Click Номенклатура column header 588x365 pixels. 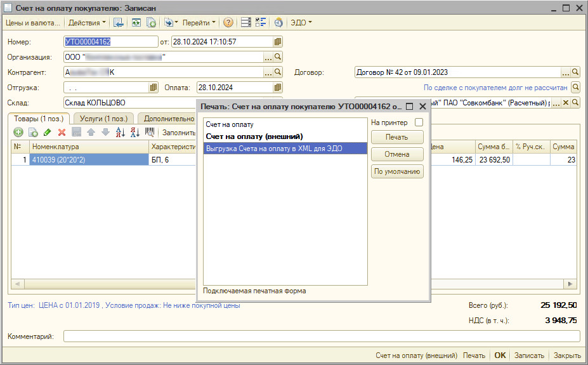click(89, 147)
